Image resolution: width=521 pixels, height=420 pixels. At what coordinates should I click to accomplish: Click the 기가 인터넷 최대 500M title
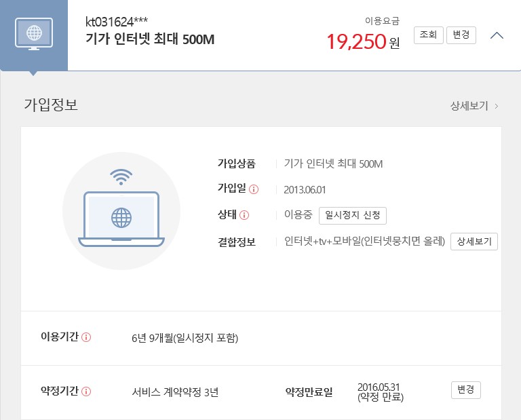coord(150,39)
